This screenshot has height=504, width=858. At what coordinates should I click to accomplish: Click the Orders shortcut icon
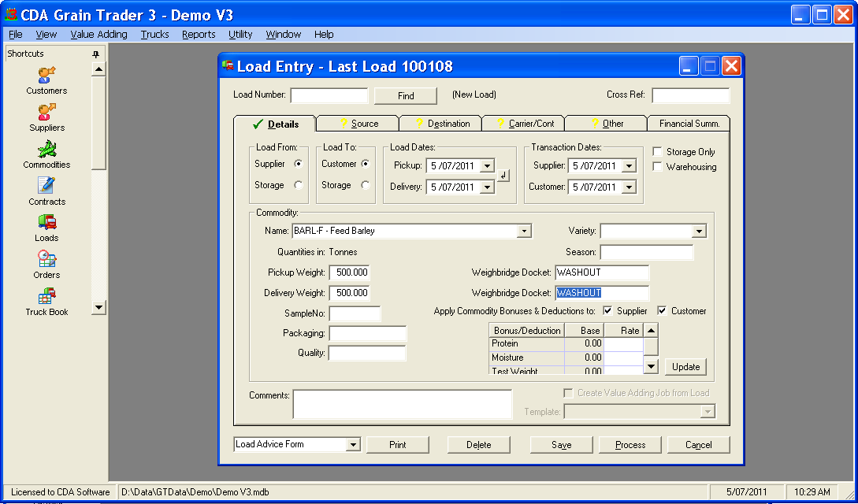46,259
